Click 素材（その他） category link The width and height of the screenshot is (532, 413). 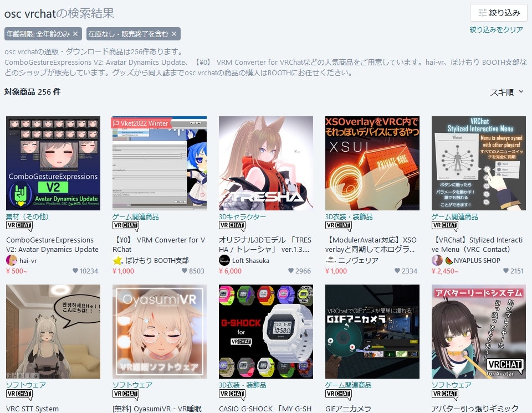coord(28,216)
